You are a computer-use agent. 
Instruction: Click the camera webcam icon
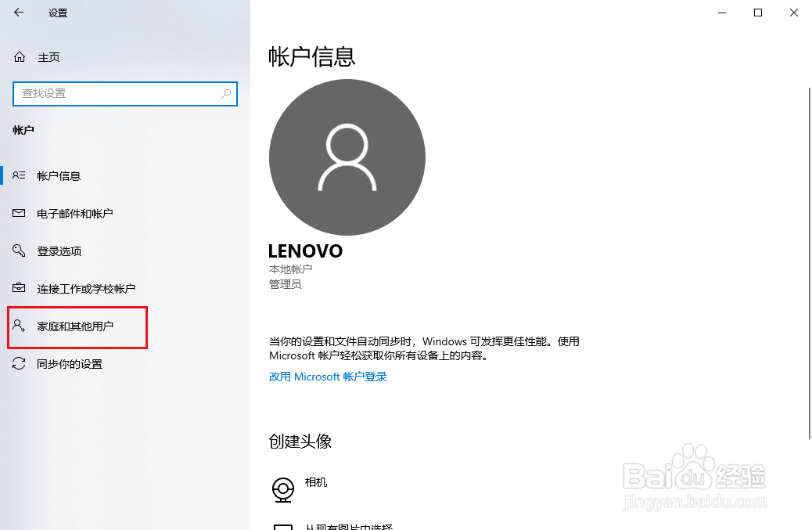pyautogui.click(x=282, y=489)
